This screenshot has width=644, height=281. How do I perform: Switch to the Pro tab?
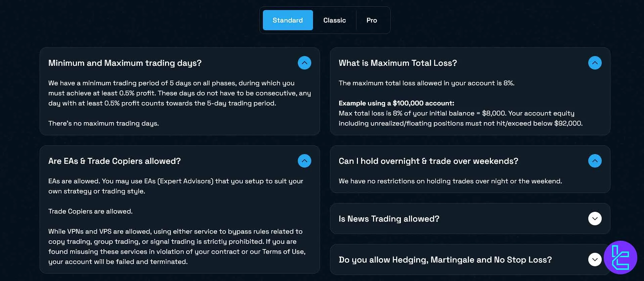[x=372, y=20]
